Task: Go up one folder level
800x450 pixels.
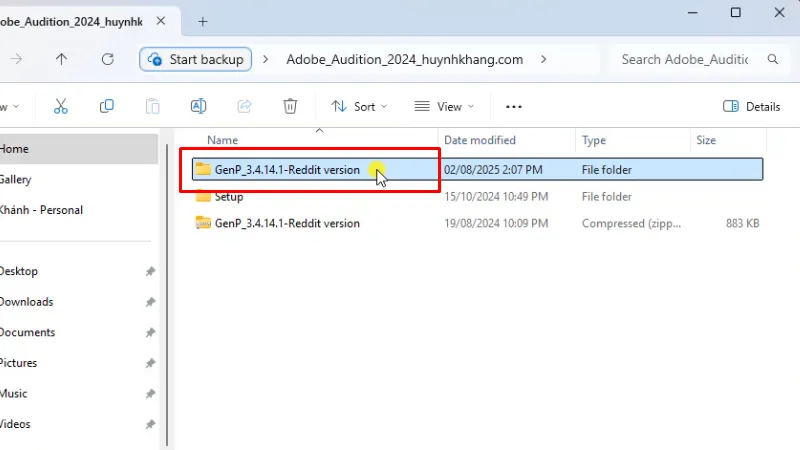Action: pyautogui.click(x=61, y=59)
